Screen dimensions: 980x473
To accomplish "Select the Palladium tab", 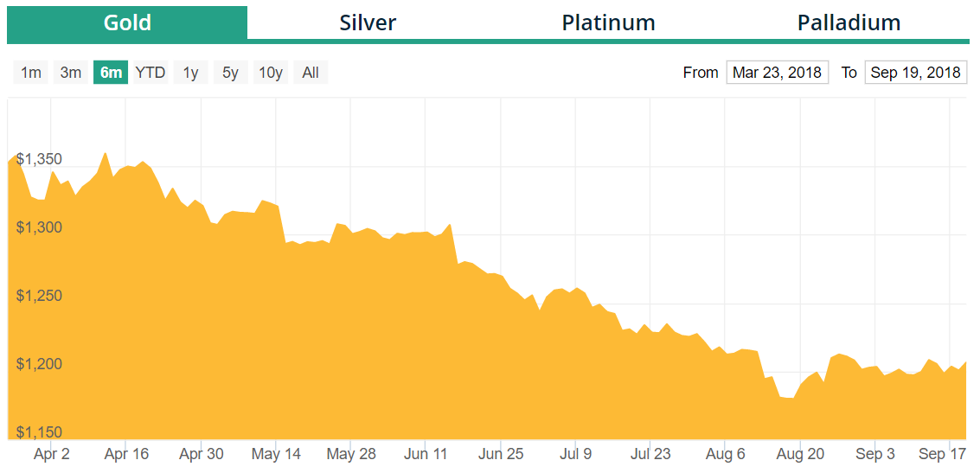I will pyautogui.click(x=849, y=22).
